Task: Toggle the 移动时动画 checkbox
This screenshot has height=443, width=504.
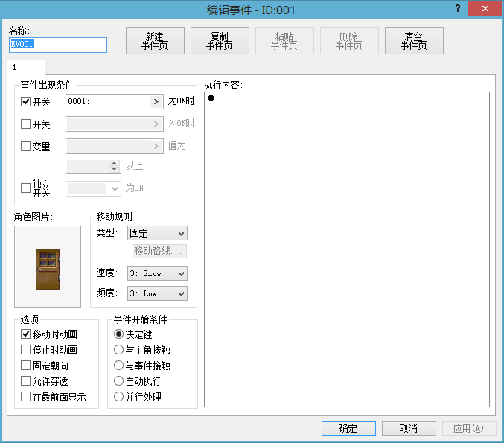Action: pos(26,334)
